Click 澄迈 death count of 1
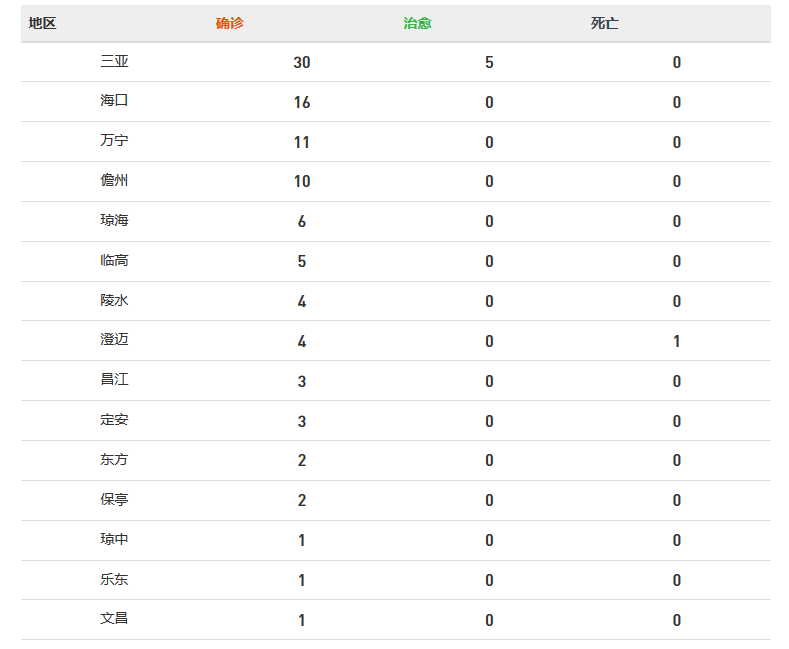This screenshot has width=789, height=649. (676, 341)
